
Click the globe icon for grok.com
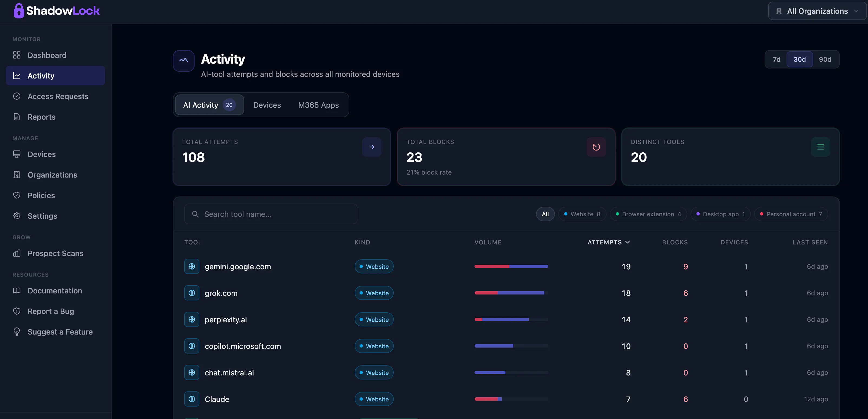pos(192,293)
